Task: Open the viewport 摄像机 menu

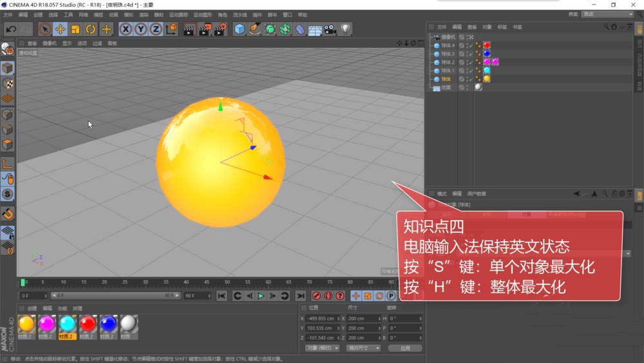Action: (50, 43)
